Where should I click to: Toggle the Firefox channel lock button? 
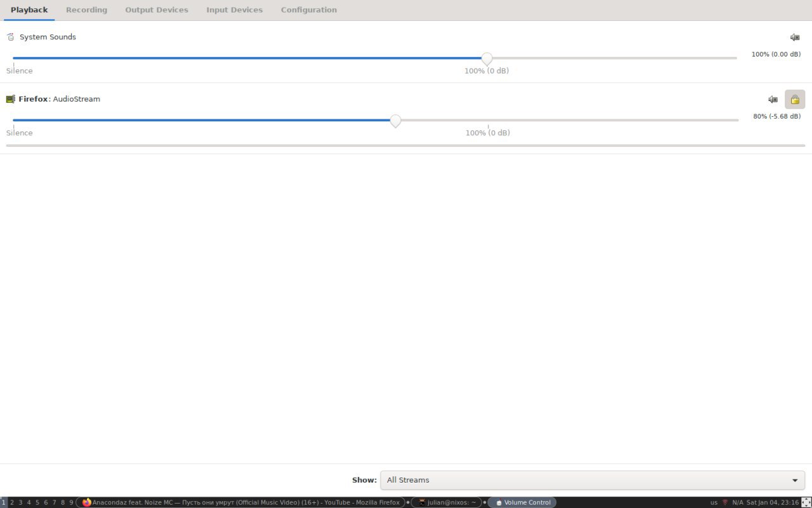795,100
